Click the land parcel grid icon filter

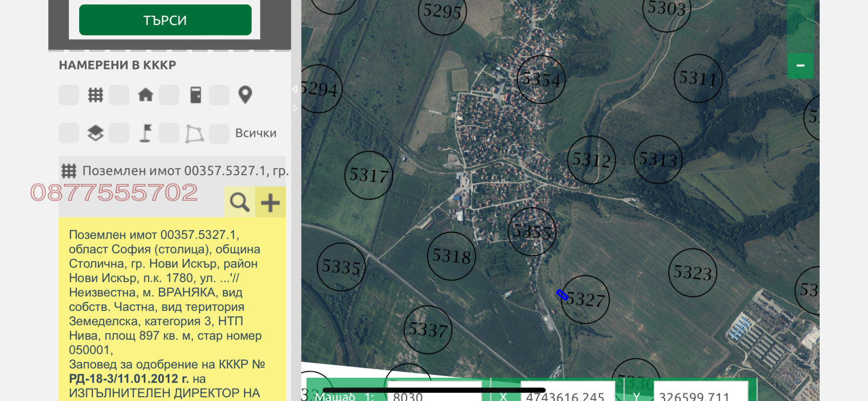[x=95, y=95]
